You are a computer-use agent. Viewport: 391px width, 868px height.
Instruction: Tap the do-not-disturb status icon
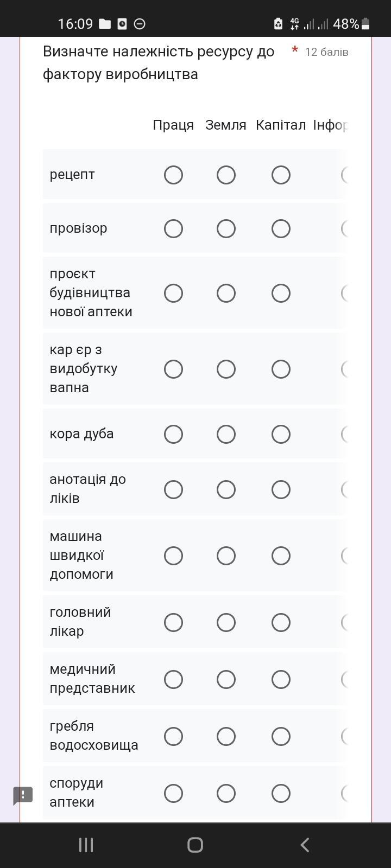(x=140, y=24)
